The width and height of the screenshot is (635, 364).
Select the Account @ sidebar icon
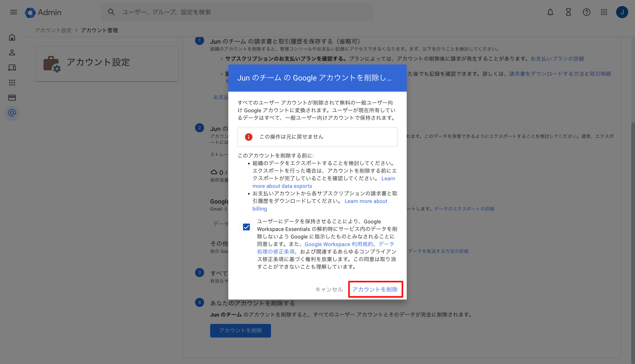tap(12, 113)
